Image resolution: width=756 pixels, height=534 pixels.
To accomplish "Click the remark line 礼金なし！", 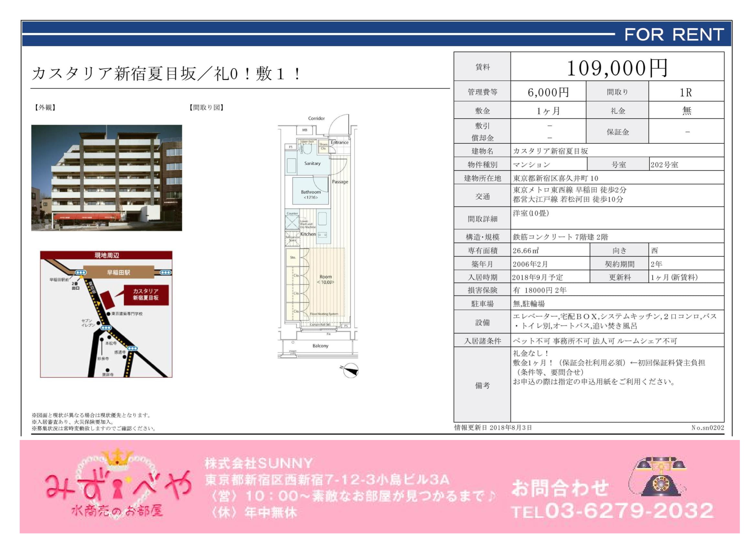I will pyautogui.click(x=531, y=353).
